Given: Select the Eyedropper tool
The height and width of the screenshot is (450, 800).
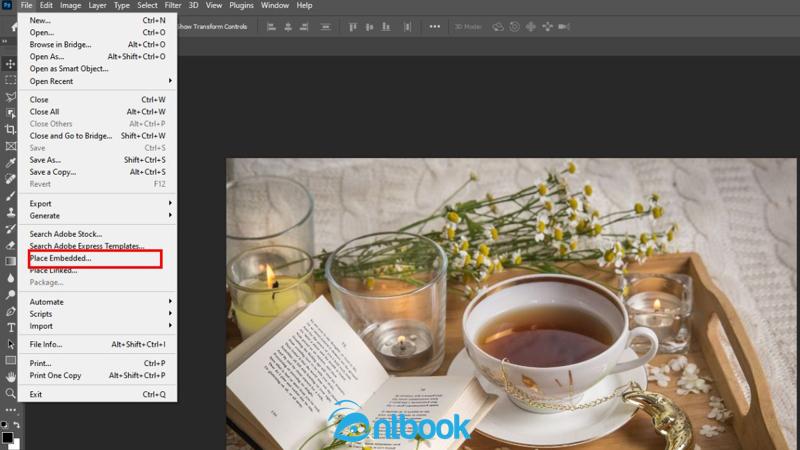Looking at the screenshot, I should point(10,163).
